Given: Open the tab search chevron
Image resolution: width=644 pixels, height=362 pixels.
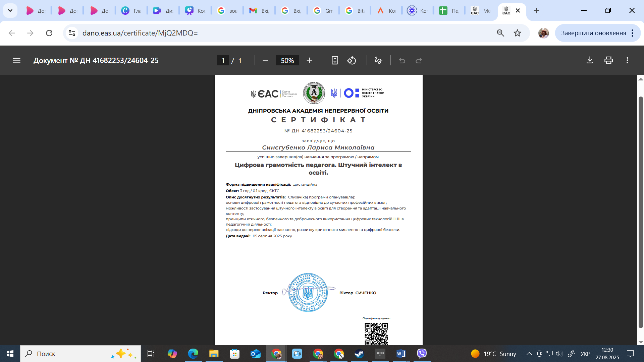Looking at the screenshot, I should [10, 10].
